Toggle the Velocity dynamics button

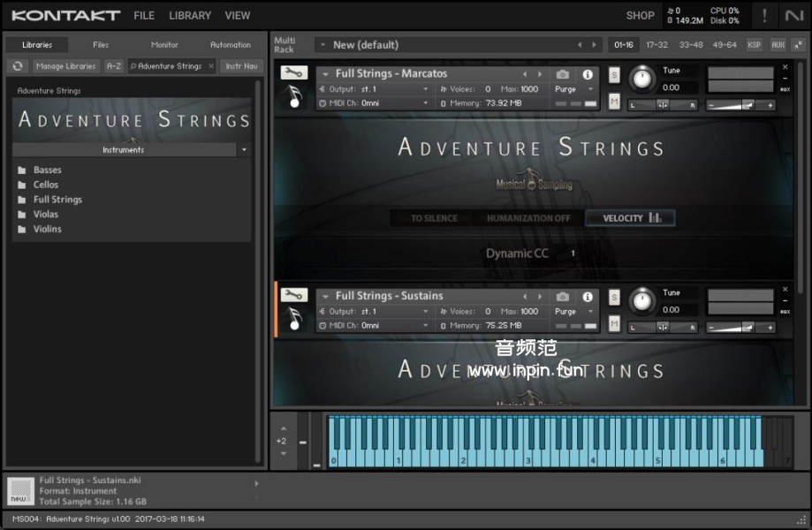click(x=631, y=218)
